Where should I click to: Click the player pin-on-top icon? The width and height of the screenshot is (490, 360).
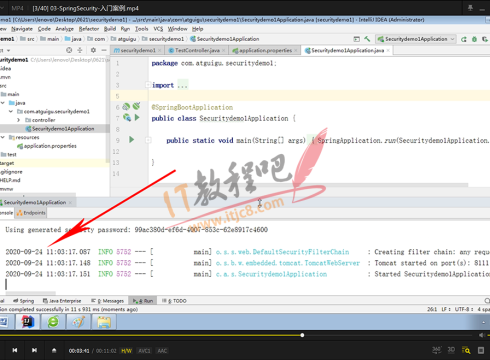pyautogui.click(x=470, y=8)
